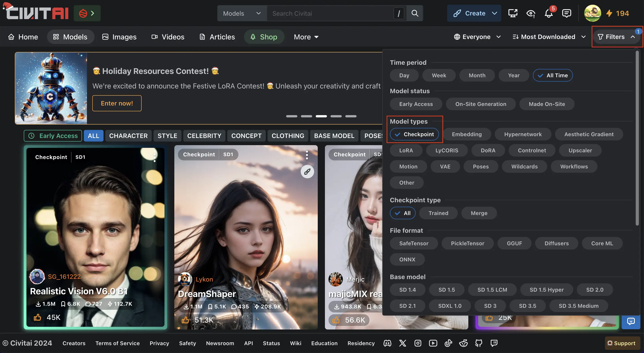The width and height of the screenshot is (644, 353).
Task: Open the generation queue monitor icon
Action: click(513, 13)
